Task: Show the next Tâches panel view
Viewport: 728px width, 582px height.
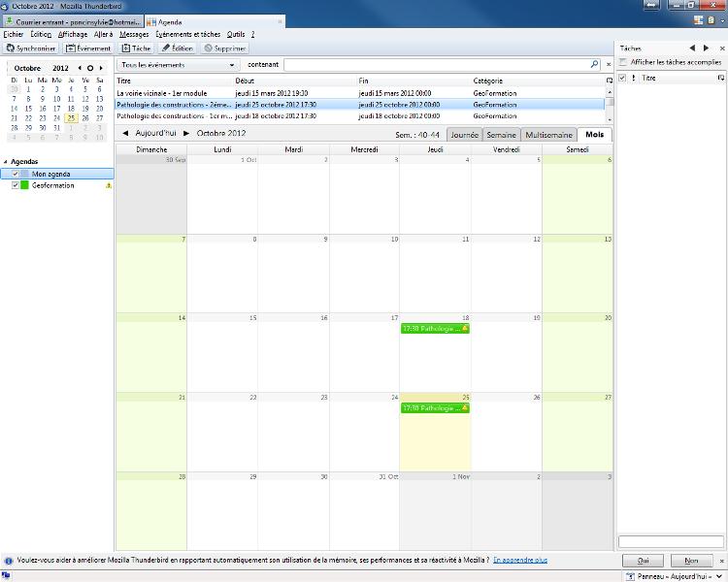Action: [x=707, y=48]
